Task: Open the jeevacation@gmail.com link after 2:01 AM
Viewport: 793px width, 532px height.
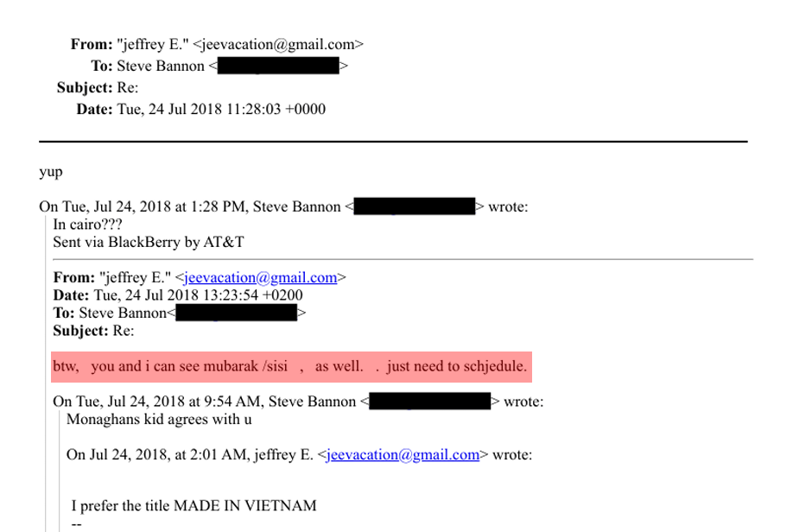Action: (403, 455)
